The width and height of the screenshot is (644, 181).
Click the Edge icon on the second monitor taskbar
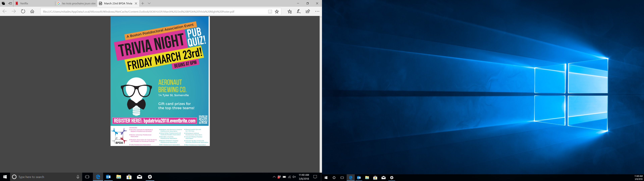(x=351, y=177)
